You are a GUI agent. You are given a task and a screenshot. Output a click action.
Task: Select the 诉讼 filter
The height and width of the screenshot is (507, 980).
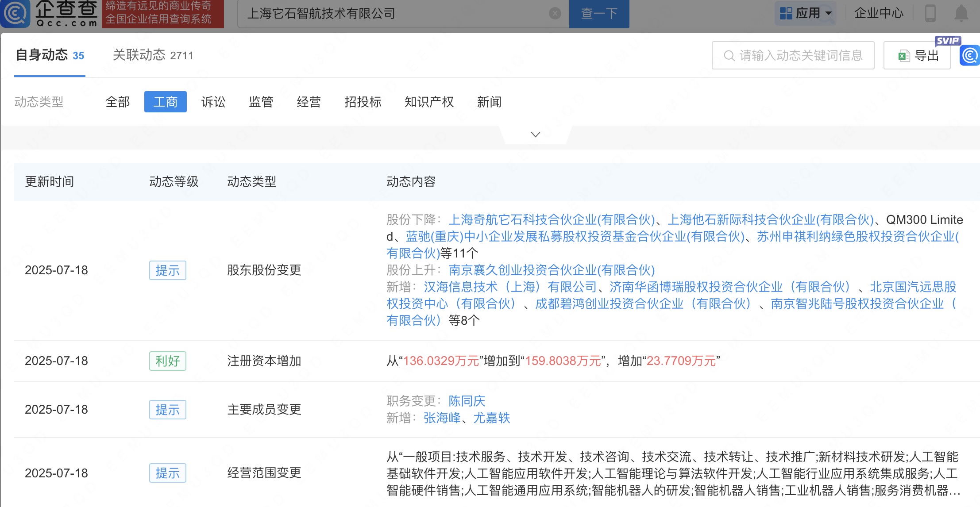pos(213,102)
